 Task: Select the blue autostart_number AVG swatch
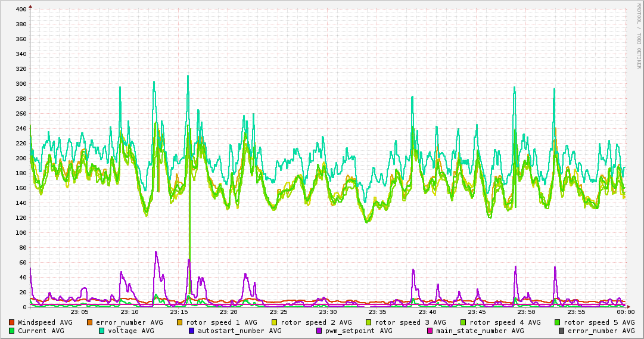(191, 331)
